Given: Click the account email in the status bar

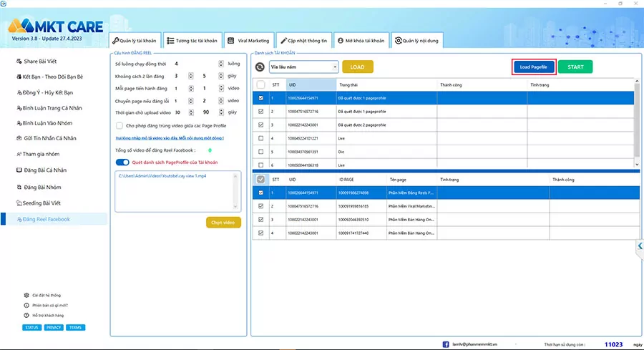Looking at the screenshot, I should pyautogui.click(x=475, y=344).
